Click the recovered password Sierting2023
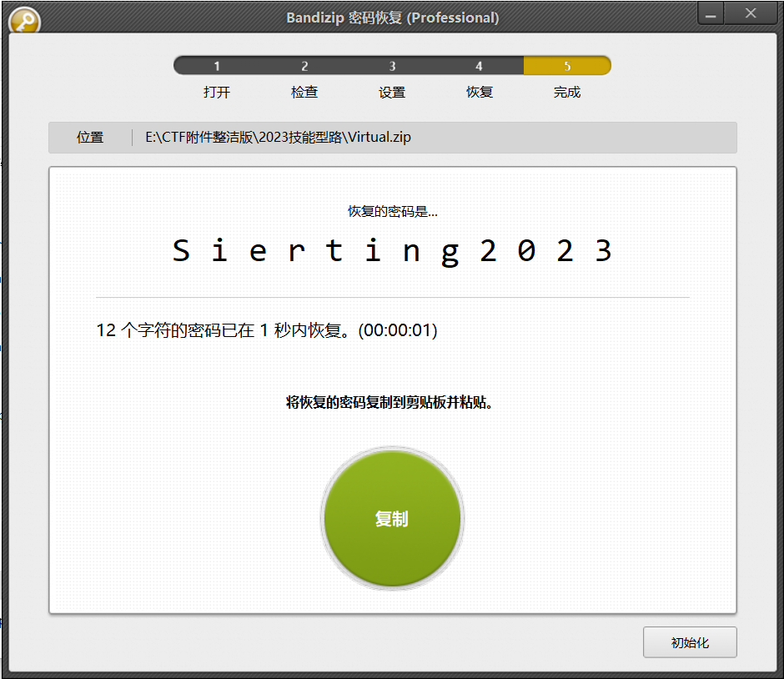The image size is (784, 679). point(393,251)
